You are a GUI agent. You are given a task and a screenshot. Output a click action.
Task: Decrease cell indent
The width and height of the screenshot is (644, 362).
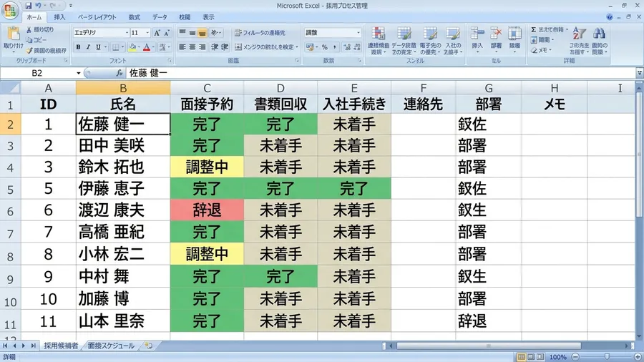pyautogui.click(x=215, y=47)
